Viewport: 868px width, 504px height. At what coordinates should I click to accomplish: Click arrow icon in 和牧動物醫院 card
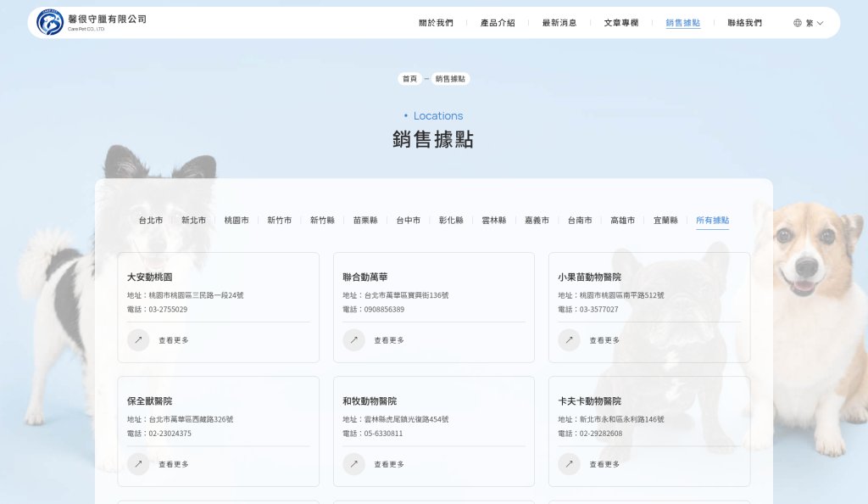pos(353,464)
